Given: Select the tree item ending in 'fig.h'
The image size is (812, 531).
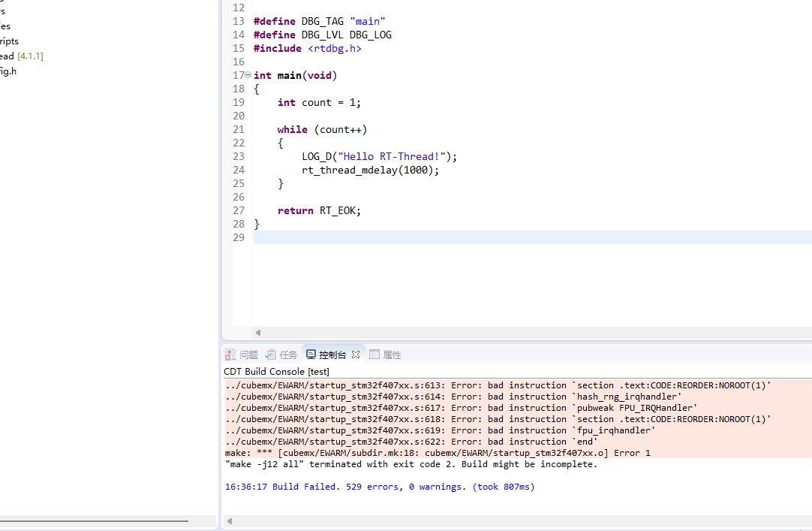Looking at the screenshot, I should pyautogui.click(x=8, y=71).
